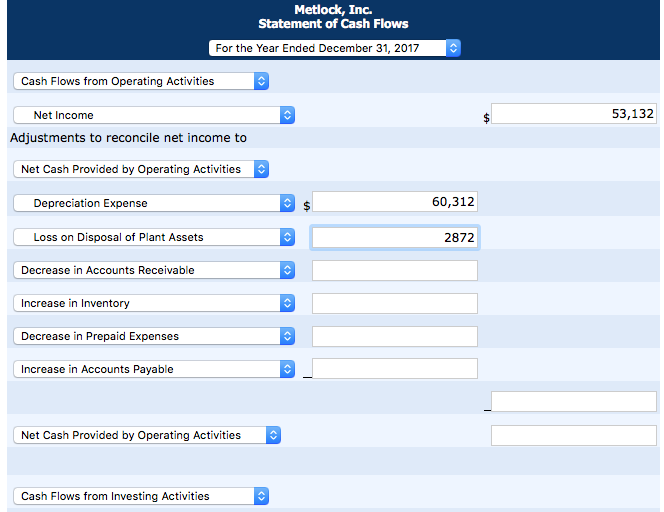
Task: Click the 'Statement of Cash Flows' heading
Action: click(333, 24)
